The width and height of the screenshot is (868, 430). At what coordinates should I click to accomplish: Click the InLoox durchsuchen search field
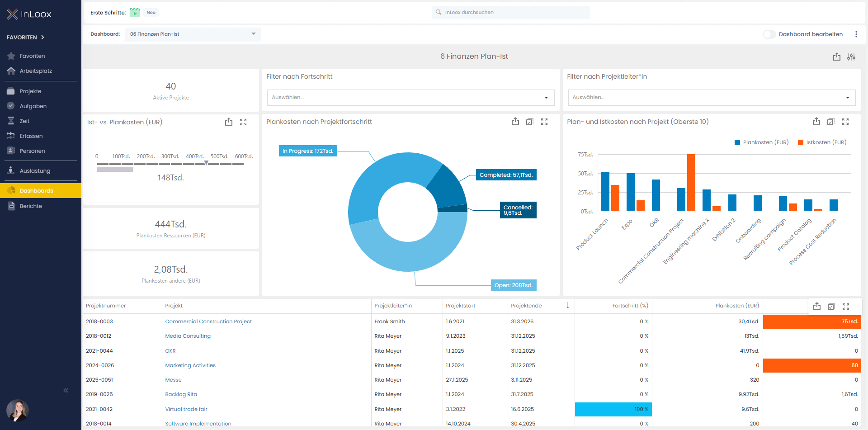coord(511,13)
